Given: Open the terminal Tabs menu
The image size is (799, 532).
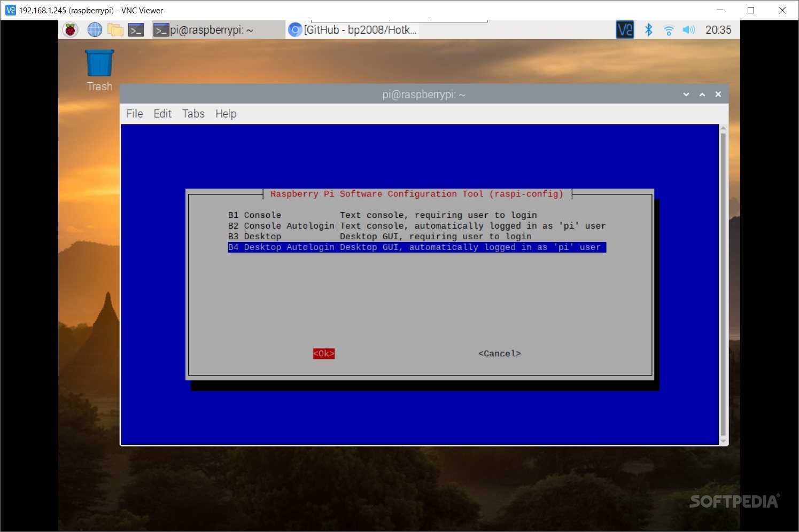Looking at the screenshot, I should (193, 114).
